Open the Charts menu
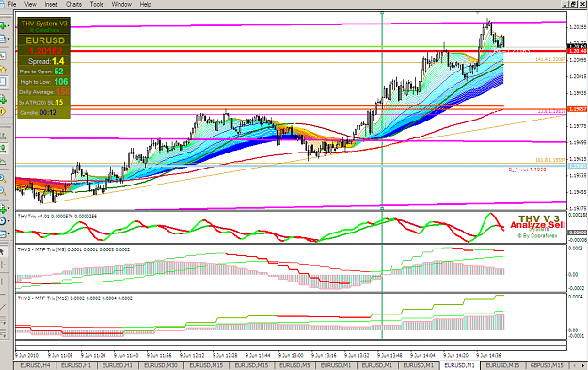The width and height of the screenshot is (588, 370). coord(74,4)
